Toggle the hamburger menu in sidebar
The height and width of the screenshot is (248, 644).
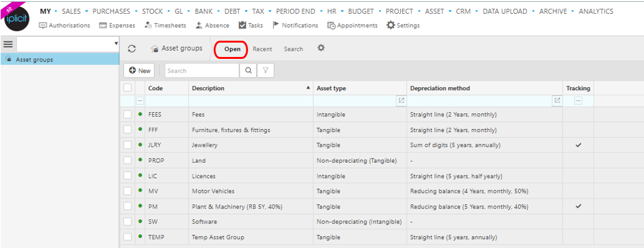[x=8, y=44]
